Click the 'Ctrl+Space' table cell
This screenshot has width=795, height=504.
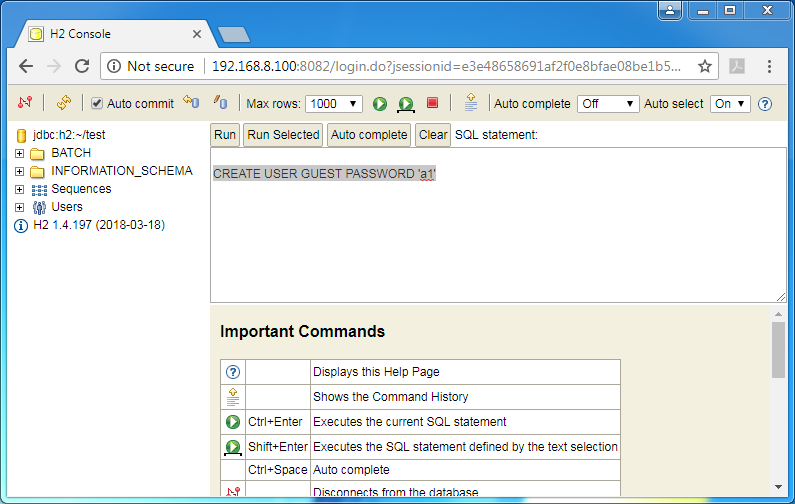click(x=278, y=470)
